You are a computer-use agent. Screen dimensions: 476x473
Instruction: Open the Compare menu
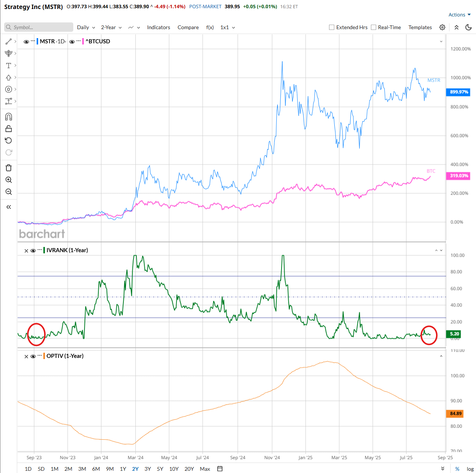point(188,27)
